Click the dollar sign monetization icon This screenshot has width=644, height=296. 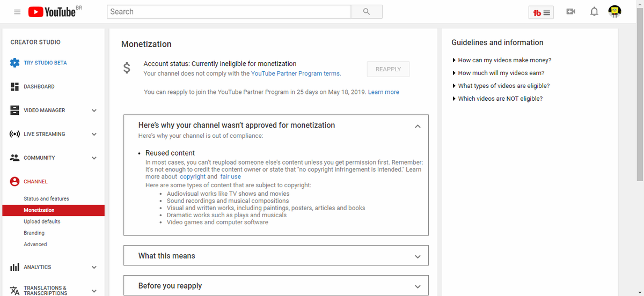coord(127,68)
